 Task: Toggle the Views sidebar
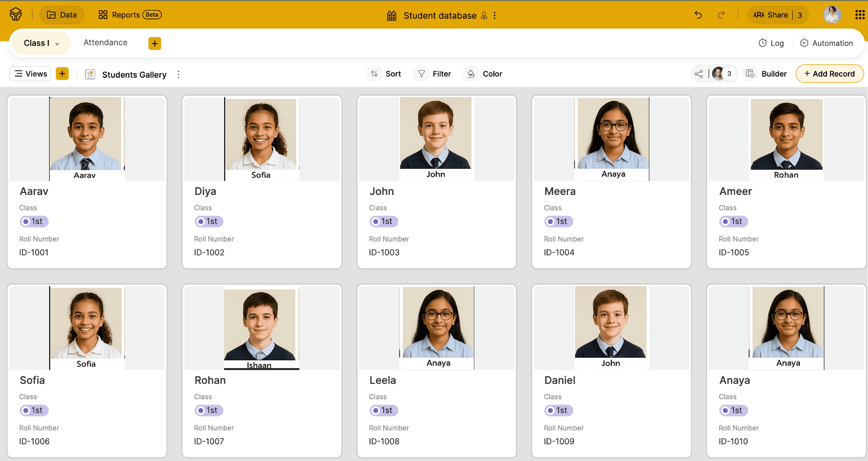pos(31,74)
